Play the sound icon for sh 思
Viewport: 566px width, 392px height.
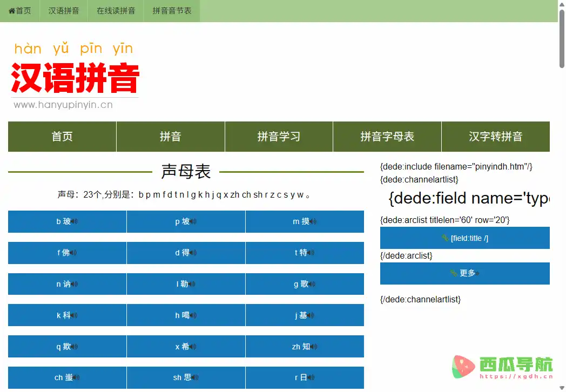click(x=195, y=377)
